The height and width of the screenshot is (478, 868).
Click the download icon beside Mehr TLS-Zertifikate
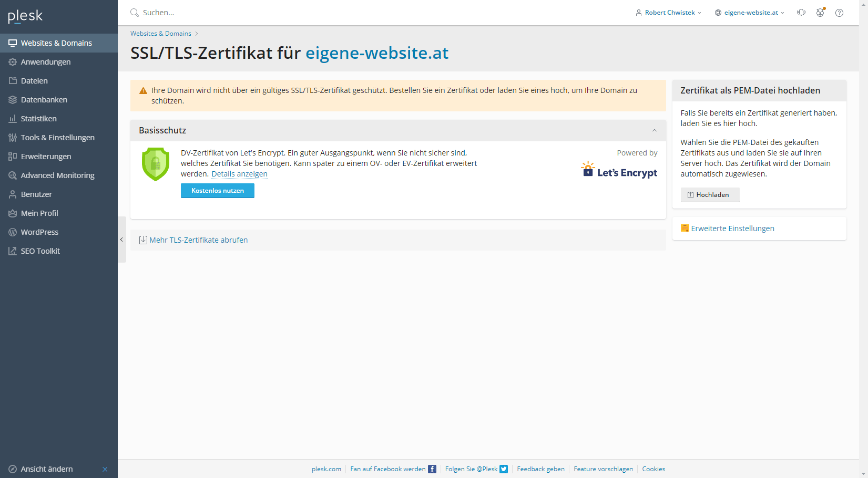pyautogui.click(x=143, y=240)
